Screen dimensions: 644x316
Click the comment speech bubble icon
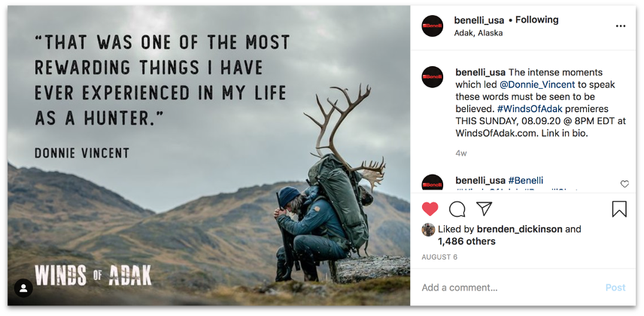pos(457,209)
